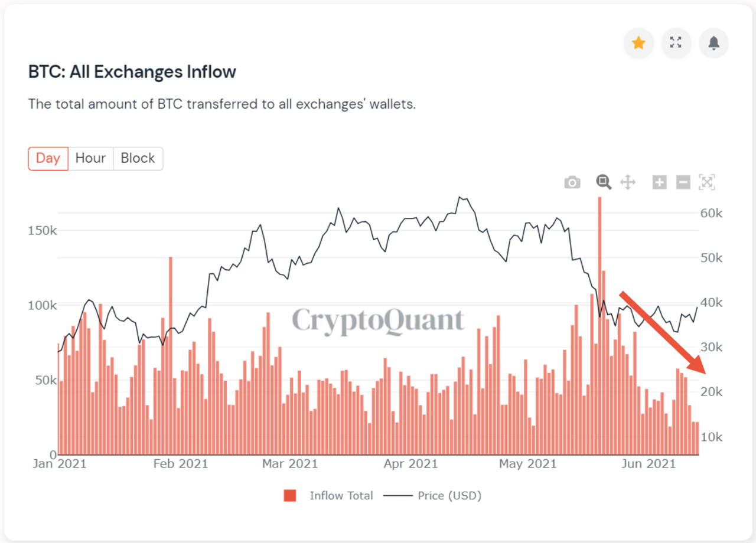The height and width of the screenshot is (543, 756).
Task: Click the BTC: All Exchanges Inflow title
Action: [x=131, y=71]
